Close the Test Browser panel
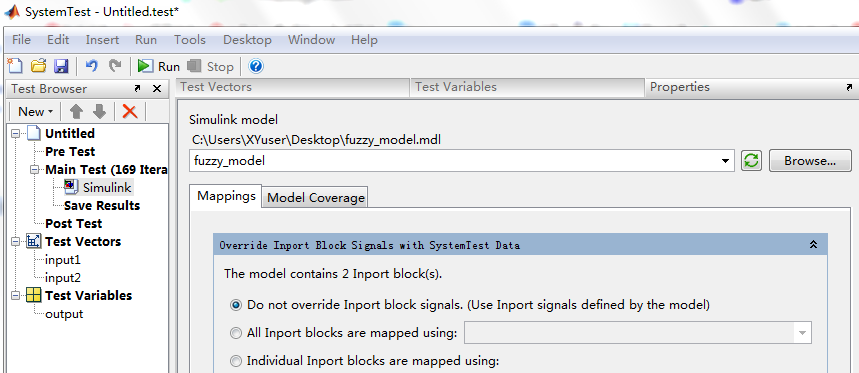859x373 pixels. (157, 88)
